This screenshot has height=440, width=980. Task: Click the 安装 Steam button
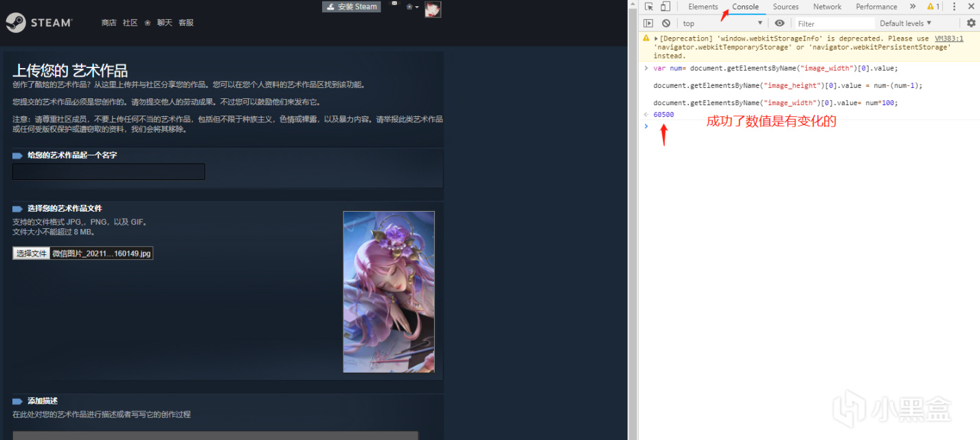click(351, 6)
